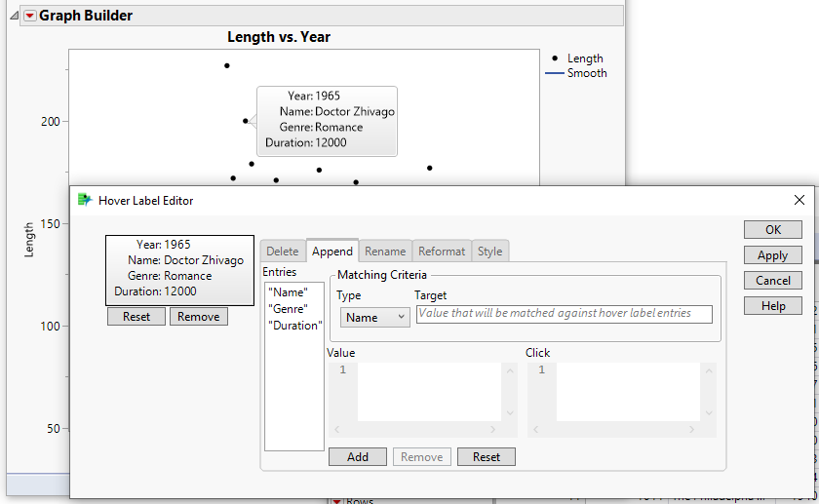Click the Smooth legend item
The height and width of the screenshot is (504, 819).
(x=576, y=73)
